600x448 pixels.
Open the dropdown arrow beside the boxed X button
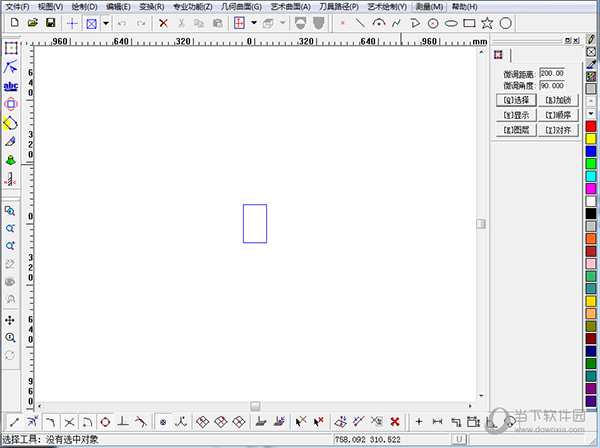click(106, 24)
